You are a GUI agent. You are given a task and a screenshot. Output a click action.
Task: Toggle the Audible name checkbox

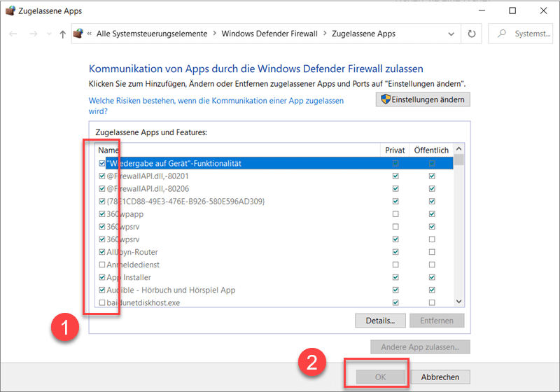pyautogui.click(x=102, y=290)
